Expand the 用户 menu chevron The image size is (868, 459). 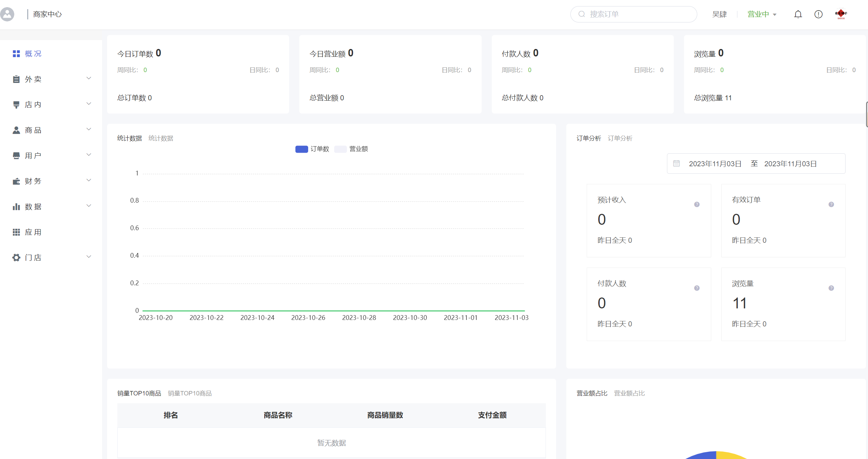[89, 155]
